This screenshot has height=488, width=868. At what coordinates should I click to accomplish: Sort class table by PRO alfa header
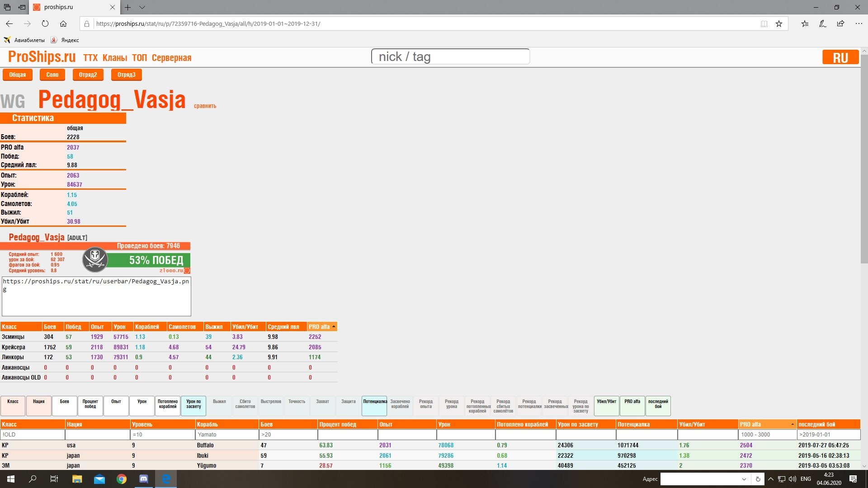click(x=322, y=327)
